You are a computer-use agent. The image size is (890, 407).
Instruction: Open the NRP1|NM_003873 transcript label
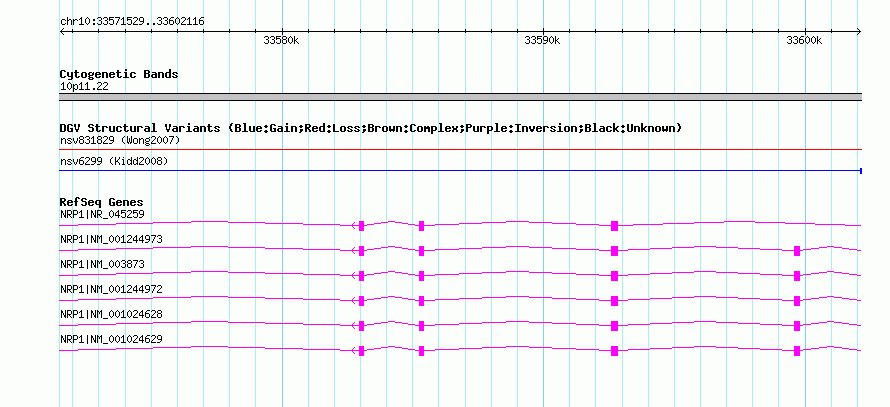(x=102, y=265)
